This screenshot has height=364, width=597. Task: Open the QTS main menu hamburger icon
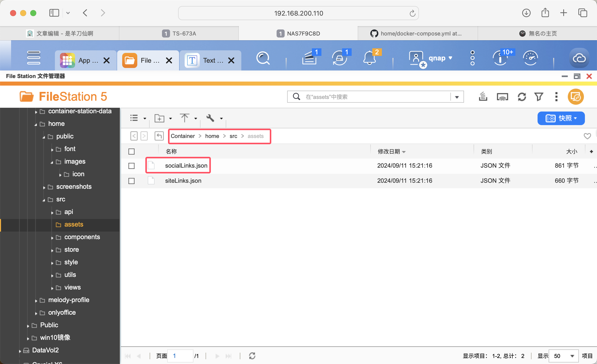coord(34,58)
